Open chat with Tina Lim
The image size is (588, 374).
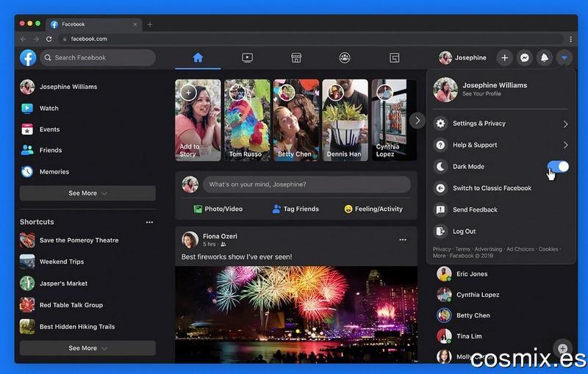coord(459,336)
